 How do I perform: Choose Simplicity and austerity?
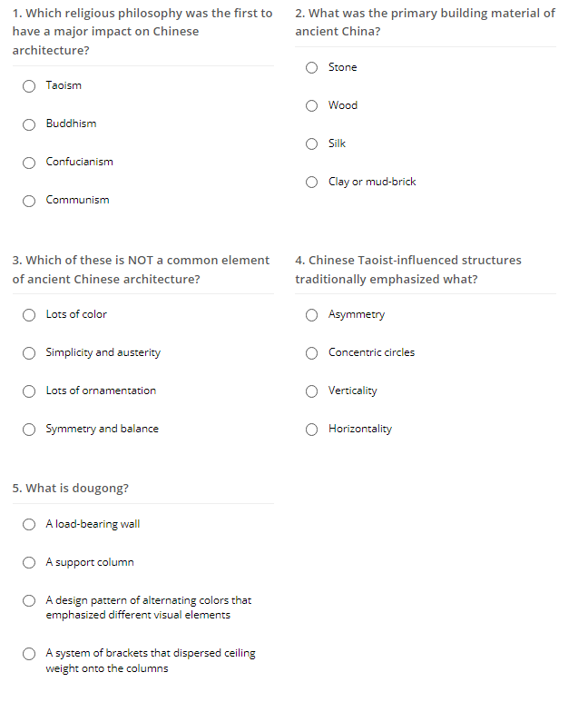(x=29, y=352)
